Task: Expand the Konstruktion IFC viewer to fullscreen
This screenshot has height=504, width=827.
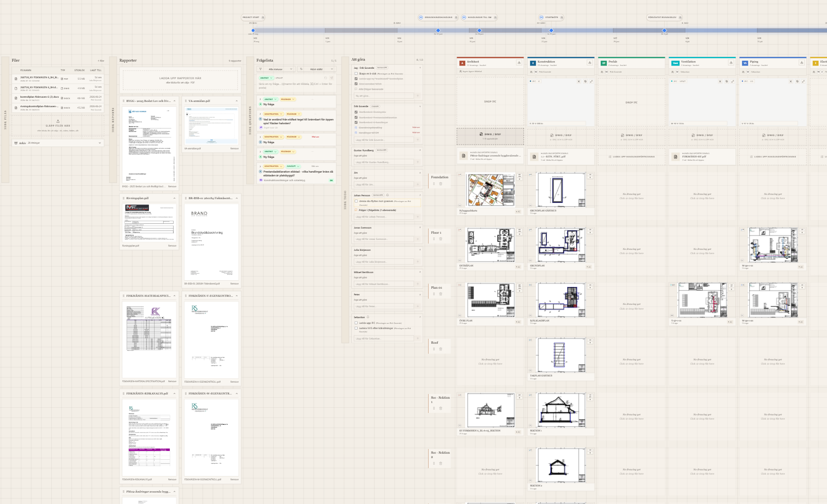Action: pyautogui.click(x=591, y=82)
